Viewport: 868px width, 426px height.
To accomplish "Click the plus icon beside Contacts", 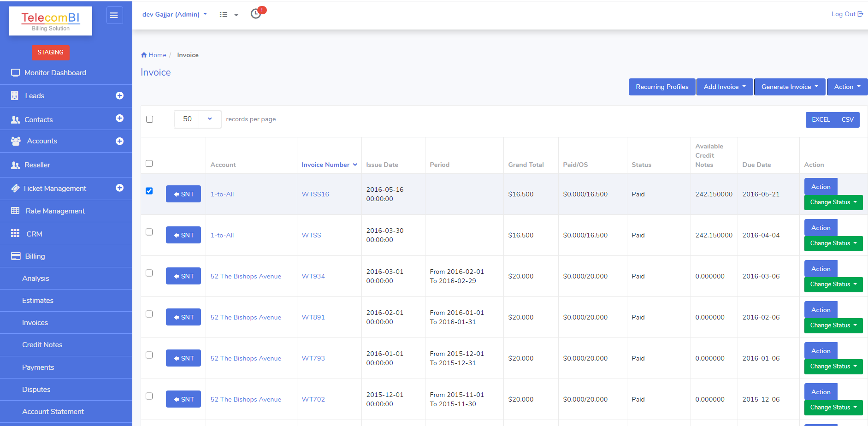I will pos(119,118).
